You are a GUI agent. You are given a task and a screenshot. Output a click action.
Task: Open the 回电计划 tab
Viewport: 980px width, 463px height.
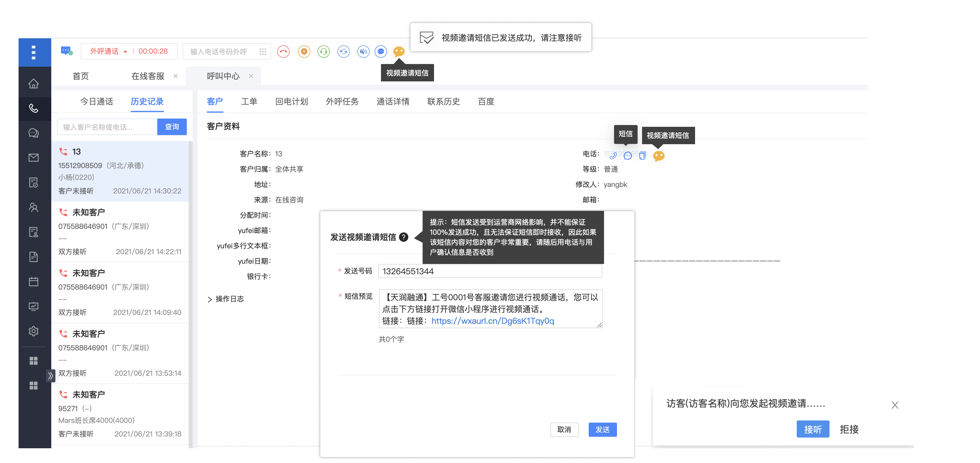[x=291, y=101]
